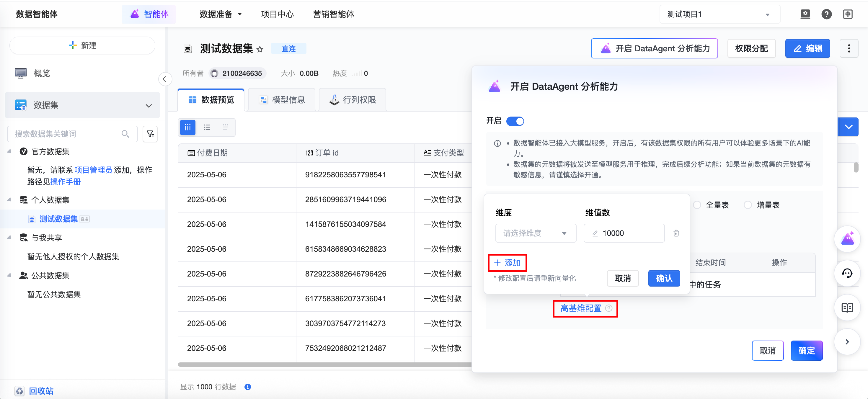
Task: Switch to the 模型信息 tab
Action: pyautogui.click(x=282, y=100)
